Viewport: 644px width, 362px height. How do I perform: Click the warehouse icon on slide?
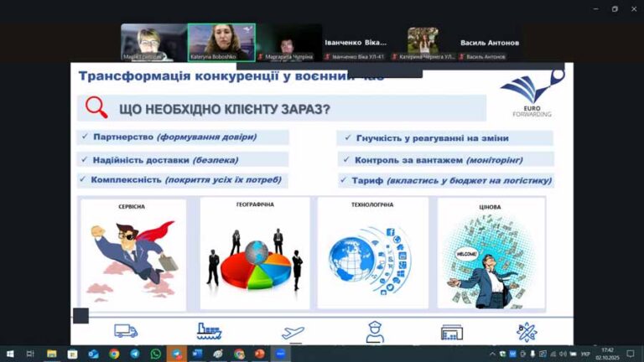pos(452,332)
